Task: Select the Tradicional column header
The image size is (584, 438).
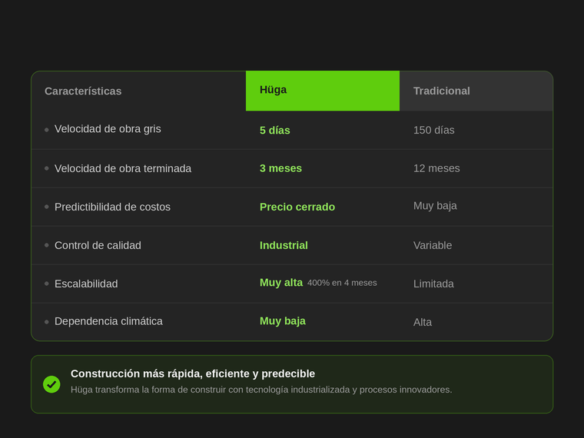Action: pyautogui.click(x=476, y=91)
